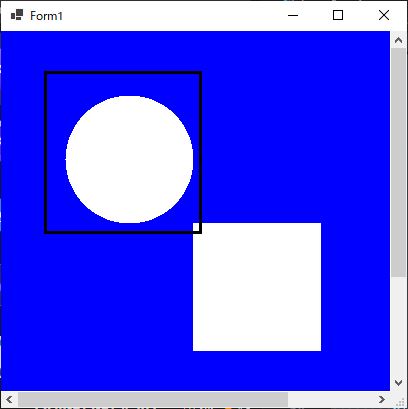Click the Form1 title text
408x409 pixels.
(46, 16)
